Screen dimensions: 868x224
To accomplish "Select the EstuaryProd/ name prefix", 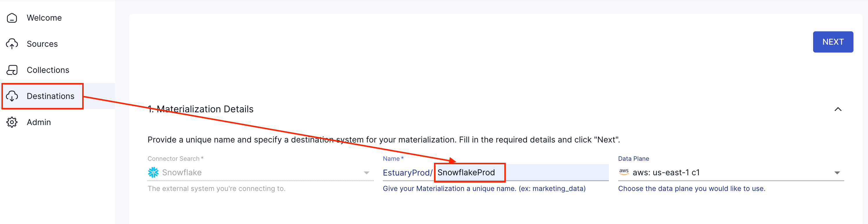I will pyautogui.click(x=407, y=173).
